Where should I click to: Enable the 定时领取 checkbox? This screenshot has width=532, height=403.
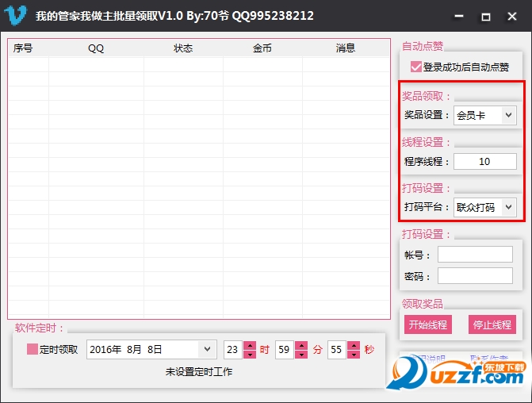point(33,349)
